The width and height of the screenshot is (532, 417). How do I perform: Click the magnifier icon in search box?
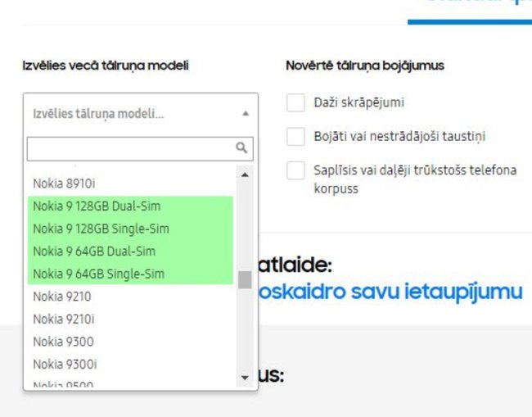point(241,147)
